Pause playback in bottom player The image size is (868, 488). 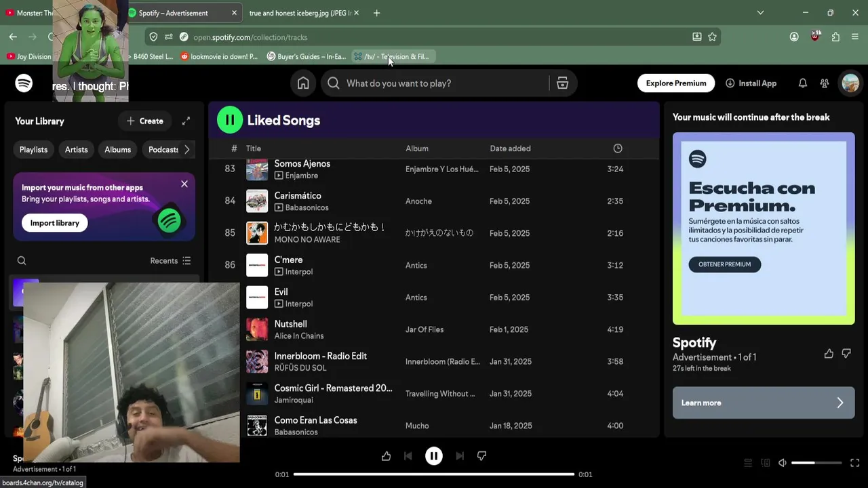(434, 456)
